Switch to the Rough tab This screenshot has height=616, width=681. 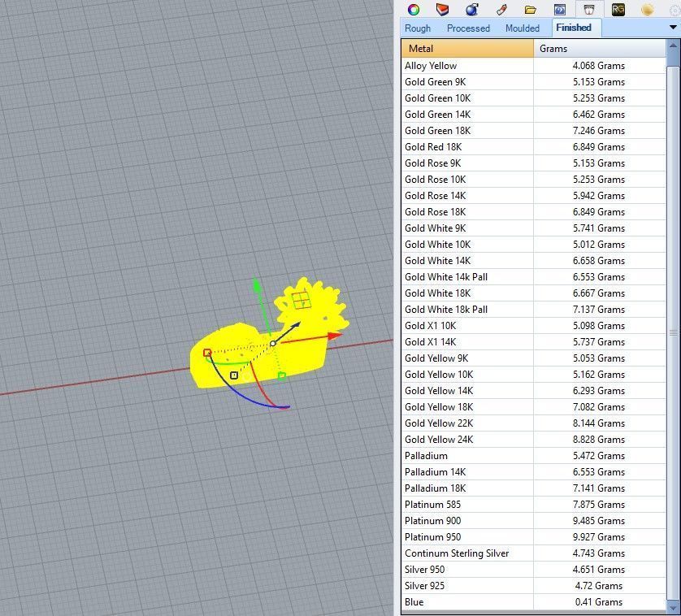418,28
